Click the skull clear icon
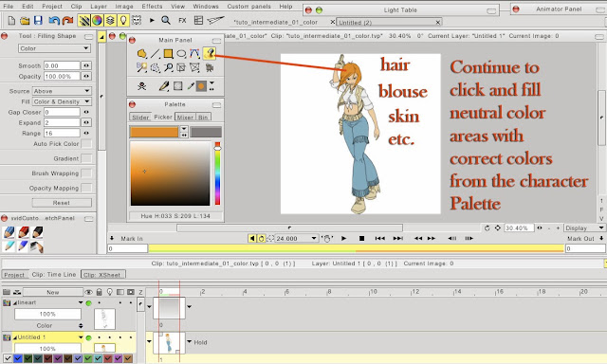This screenshot has height=364, width=607. point(141,86)
